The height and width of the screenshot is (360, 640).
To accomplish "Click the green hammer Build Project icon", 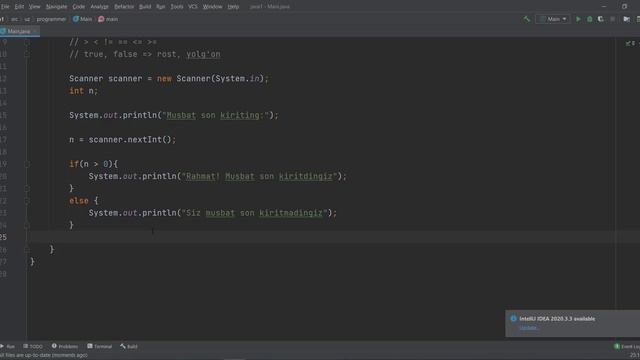I will [527, 19].
